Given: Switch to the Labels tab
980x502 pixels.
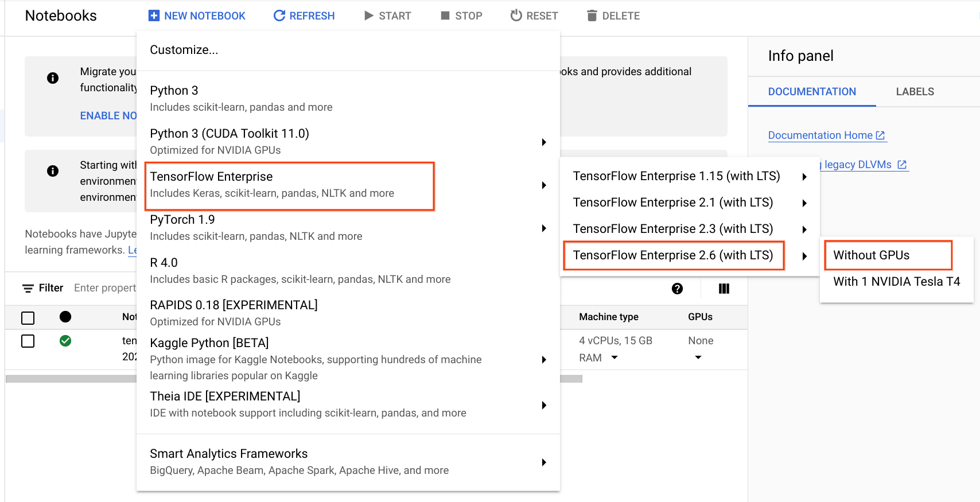Looking at the screenshot, I should pyautogui.click(x=915, y=92).
